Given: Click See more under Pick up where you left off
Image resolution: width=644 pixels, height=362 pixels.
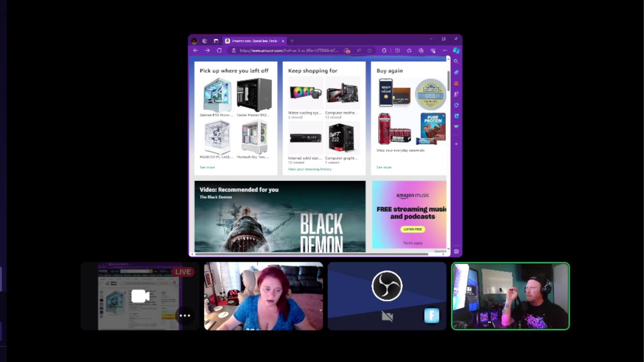Looking at the screenshot, I should [x=207, y=167].
